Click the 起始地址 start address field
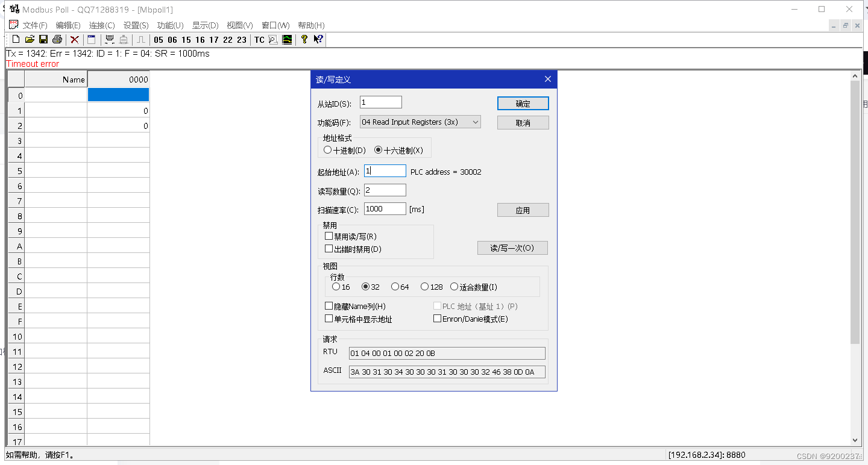Screen dimensions: 868x465 pos(385,171)
